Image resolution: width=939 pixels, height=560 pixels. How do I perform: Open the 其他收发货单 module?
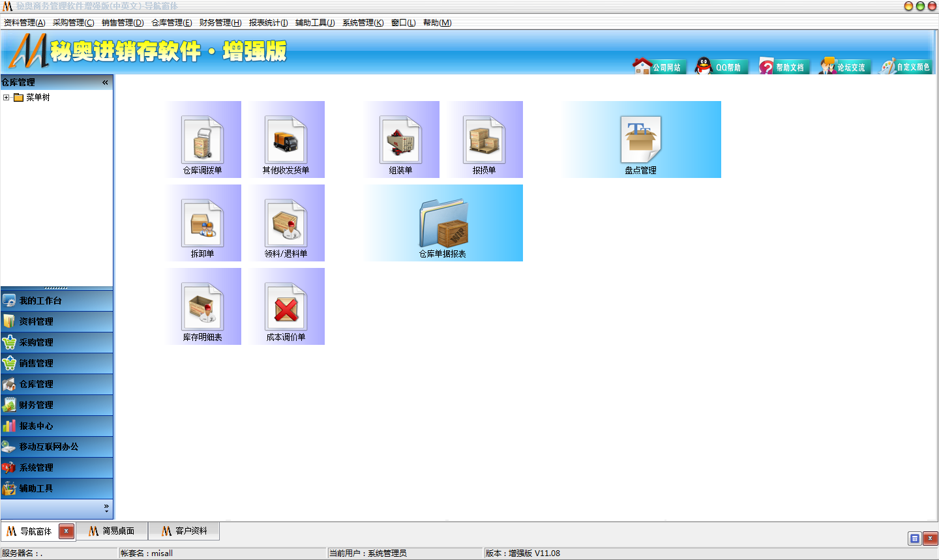(286, 140)
